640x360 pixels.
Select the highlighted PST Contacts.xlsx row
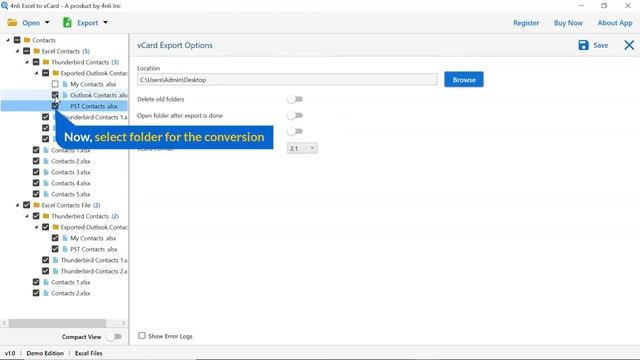(64, 106)
